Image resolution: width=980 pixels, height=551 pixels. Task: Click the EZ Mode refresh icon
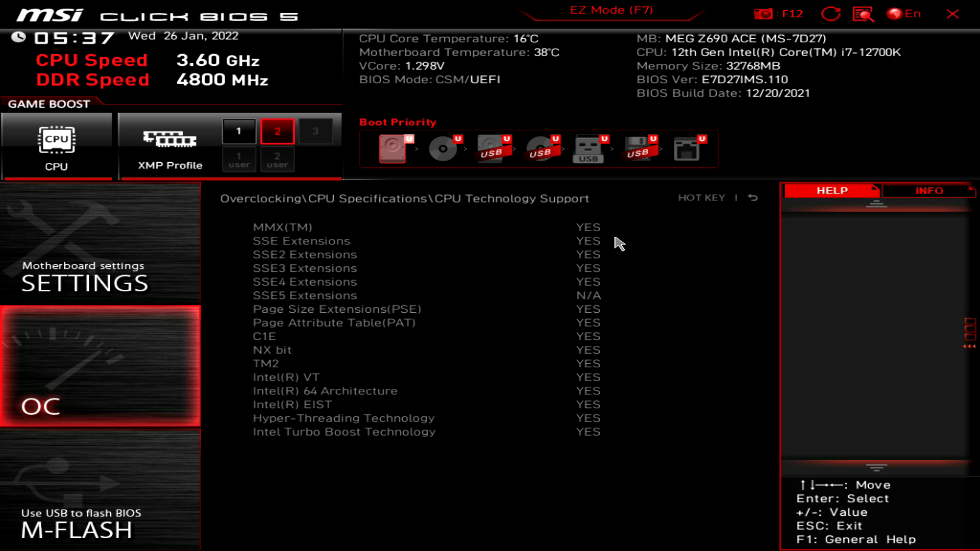[x=830, y=13]
